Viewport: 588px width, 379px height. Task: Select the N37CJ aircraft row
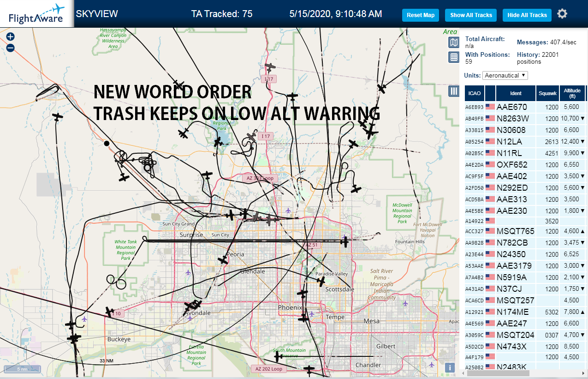[525, 289]
